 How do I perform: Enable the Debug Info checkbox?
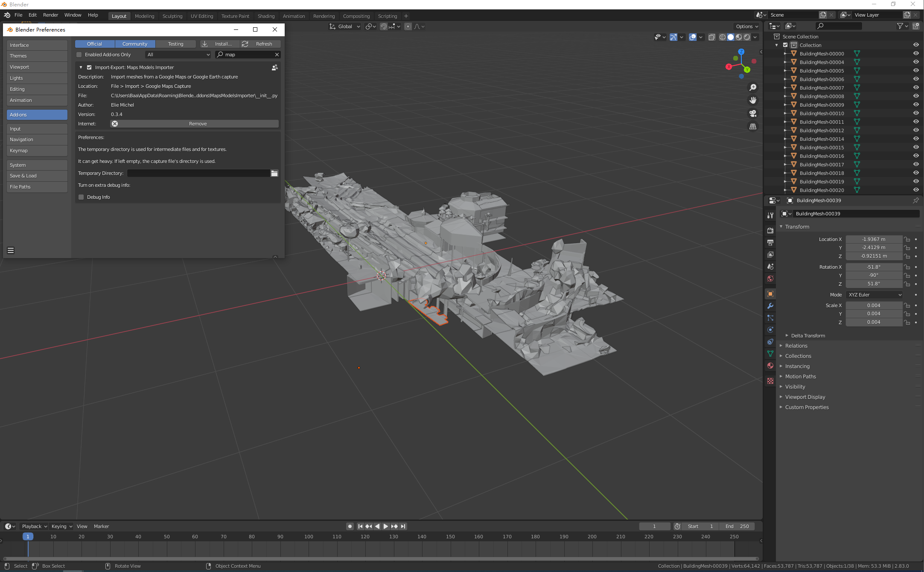81,197
